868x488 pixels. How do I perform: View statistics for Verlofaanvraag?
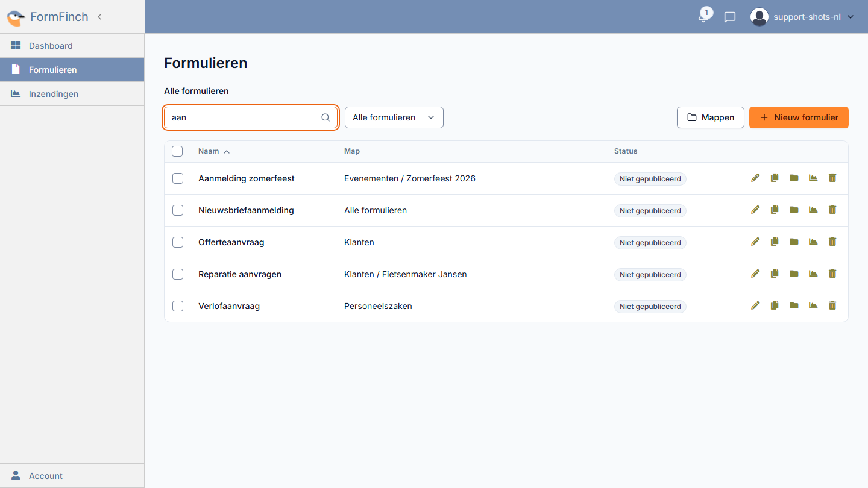pos(813,305)
